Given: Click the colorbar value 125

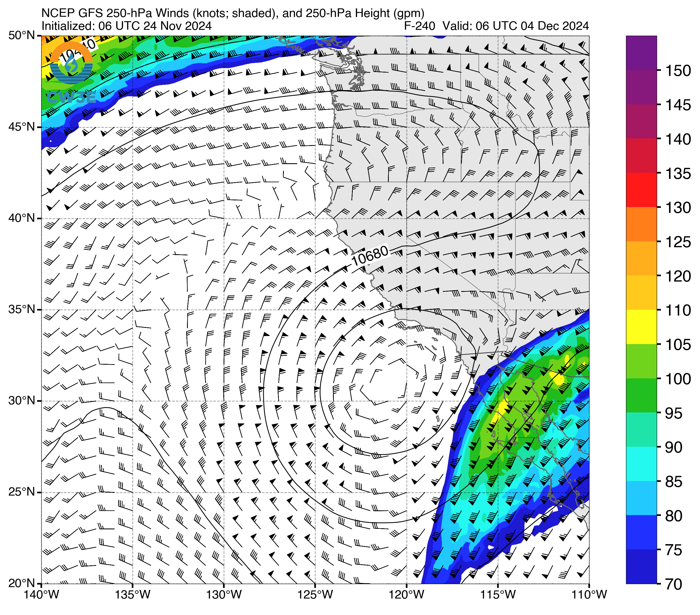Looking at the screenshot, I should (678, 242).
